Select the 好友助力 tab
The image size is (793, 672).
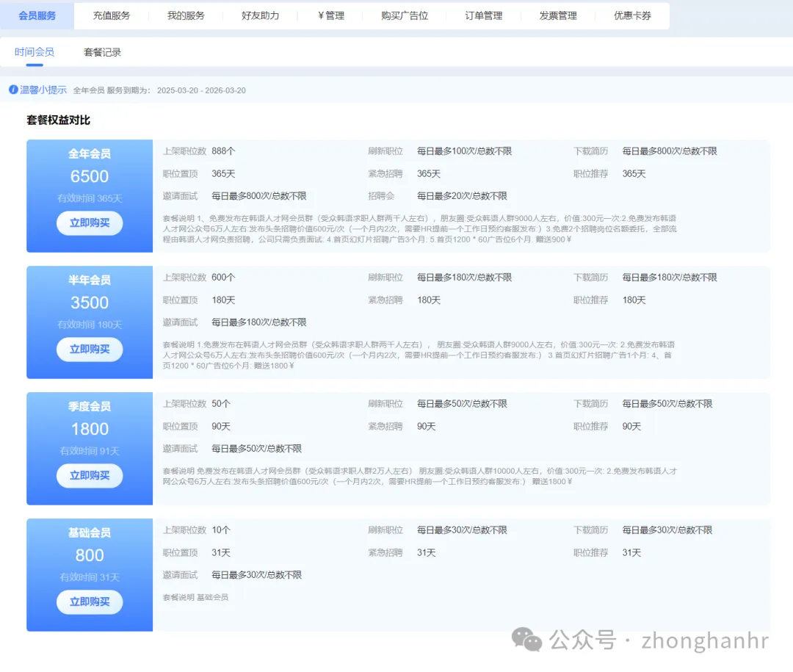click(x=260, y=15)
